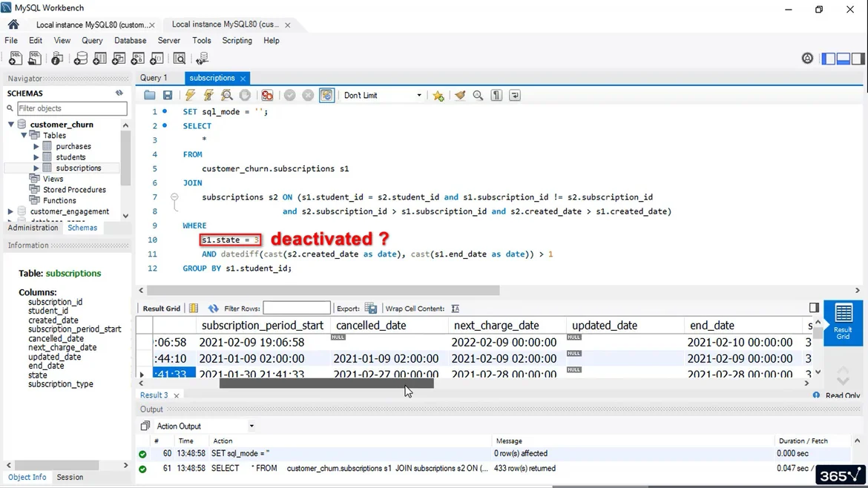
Task: Open a SQL script file via folder icon
Action: (x=150, y=96)
